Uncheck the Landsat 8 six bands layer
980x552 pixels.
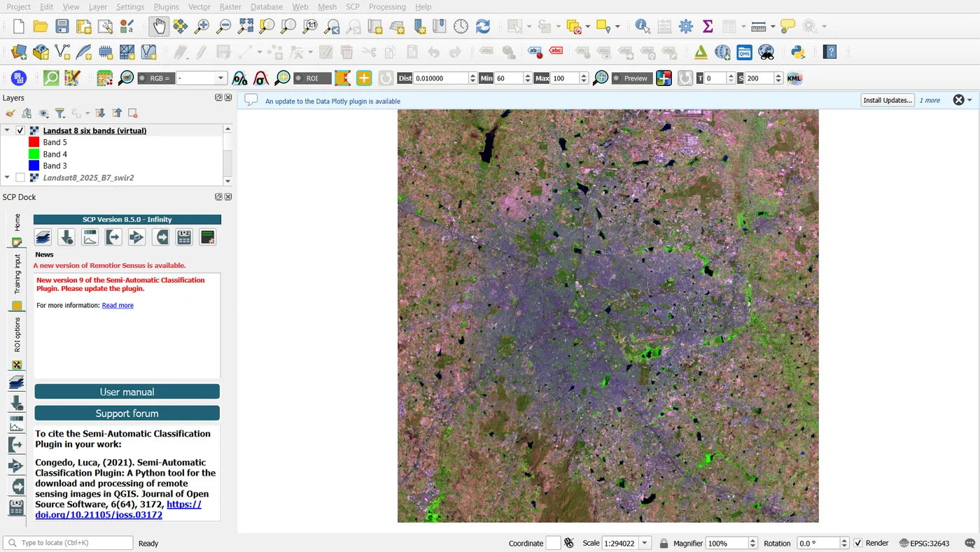point(20,130)
